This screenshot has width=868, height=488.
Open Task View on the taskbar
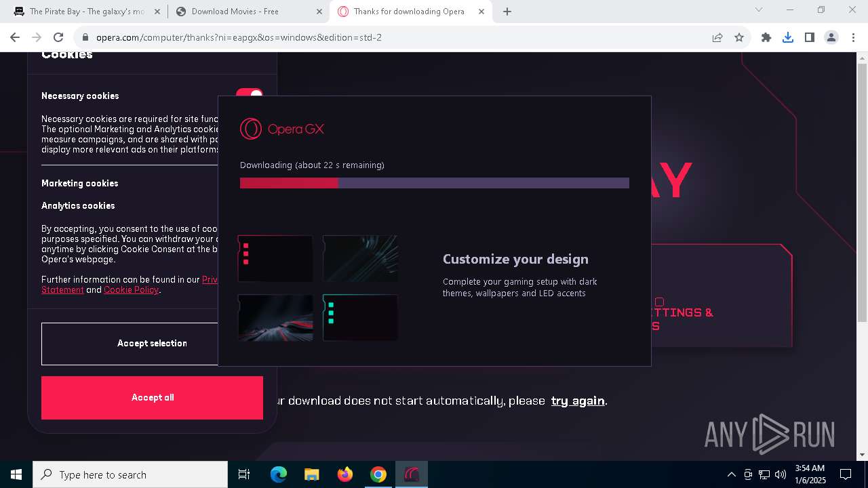click(x=244, y=474)
